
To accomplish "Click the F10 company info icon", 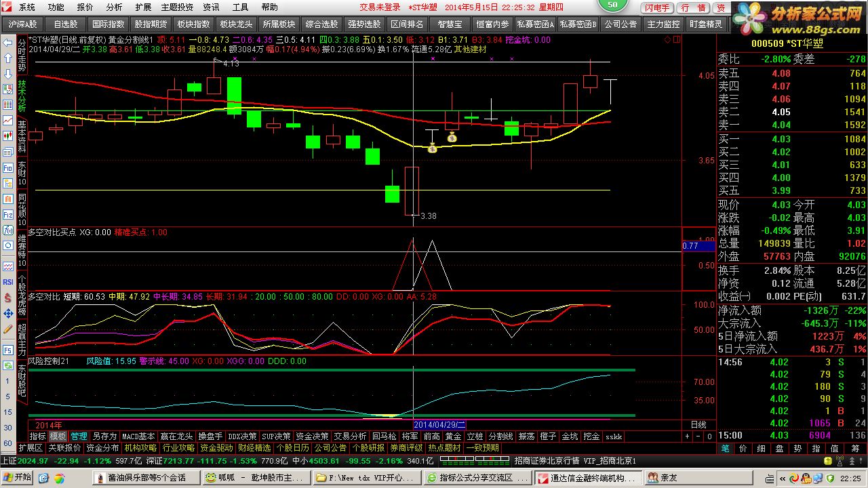I will click(x=7, y=167).
